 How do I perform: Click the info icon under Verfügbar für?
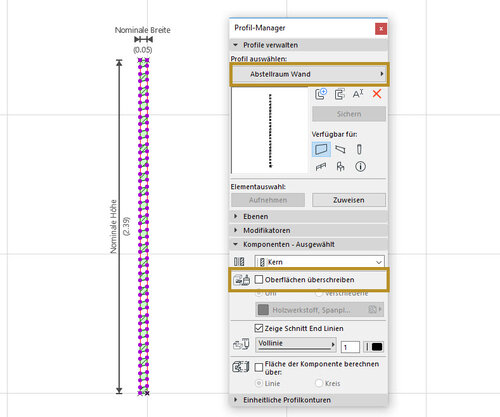click(360, 166)
